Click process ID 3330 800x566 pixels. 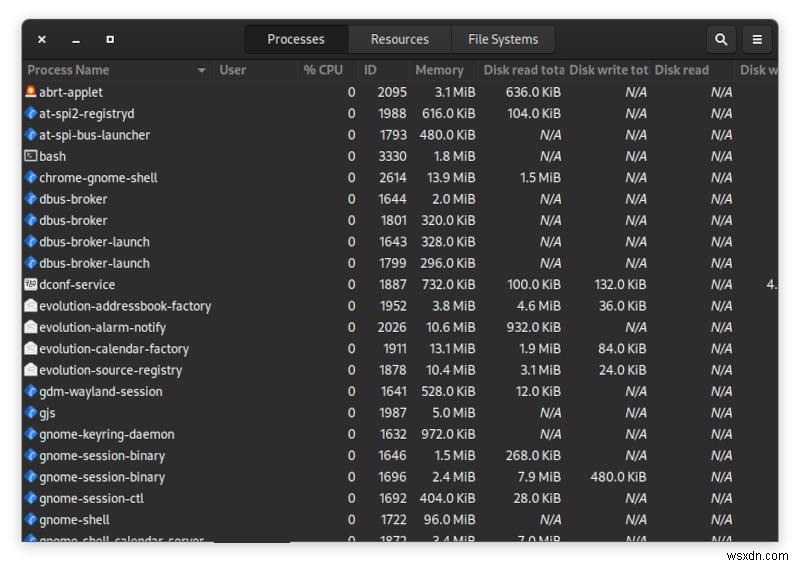392,156
